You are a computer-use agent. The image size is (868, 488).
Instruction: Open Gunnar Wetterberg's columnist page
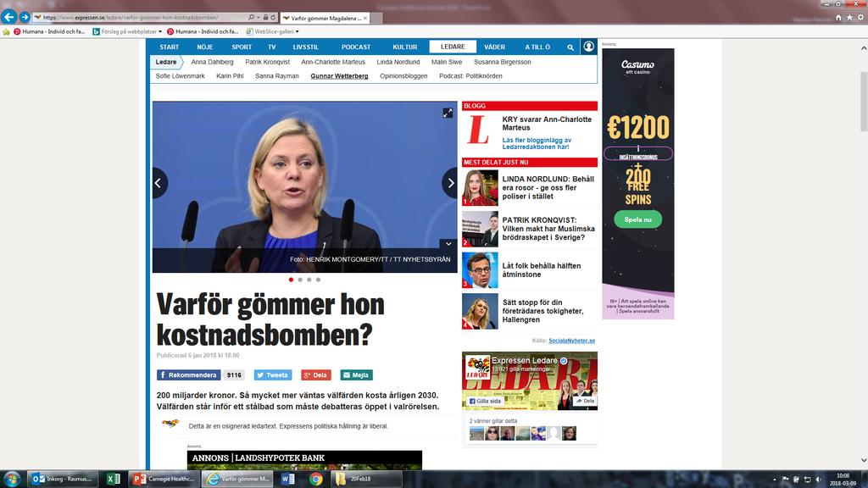click(339, 75)
